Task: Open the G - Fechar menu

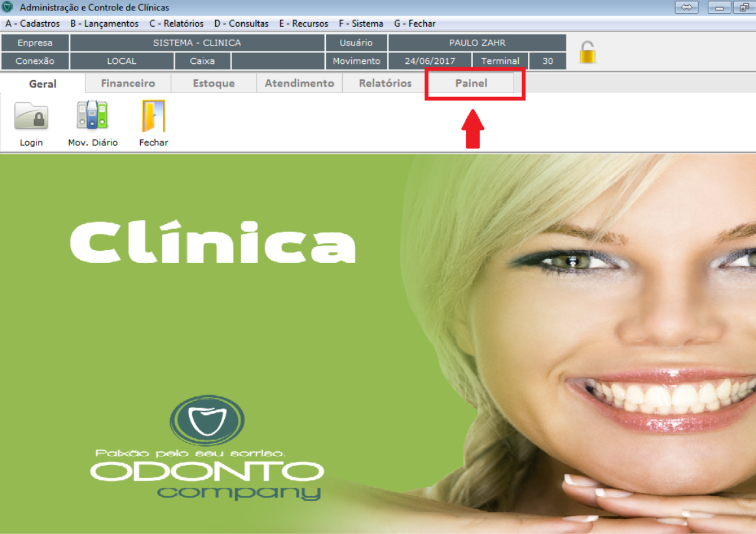Action: (x=414, y=23)
